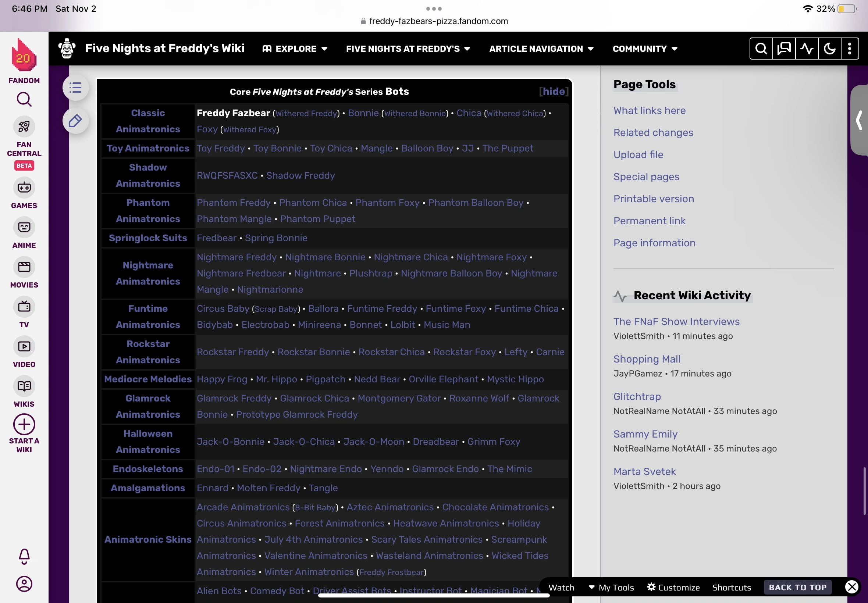
Task: Open the Page information link
Action: coord(654,243)
